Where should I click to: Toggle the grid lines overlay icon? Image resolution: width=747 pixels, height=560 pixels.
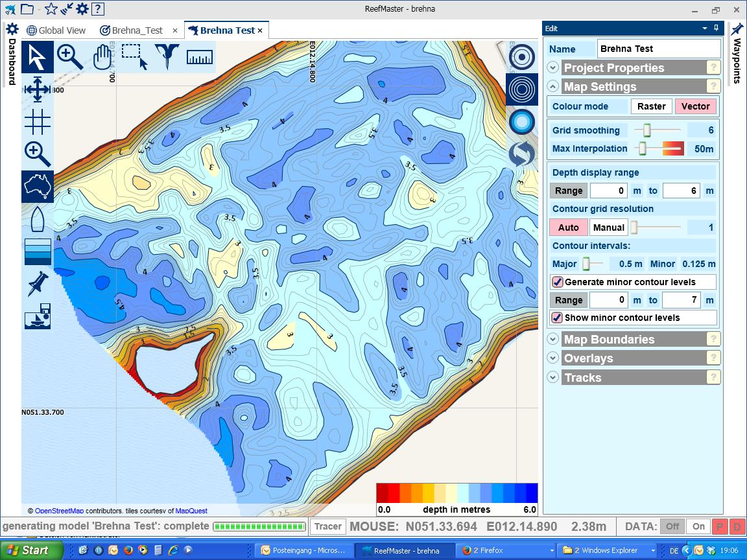point(37,121)
